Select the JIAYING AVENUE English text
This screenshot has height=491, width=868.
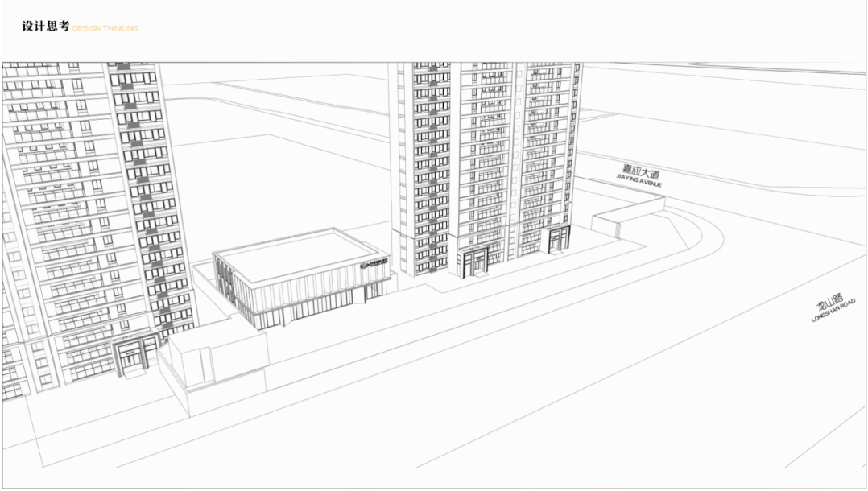pos(642,183)
